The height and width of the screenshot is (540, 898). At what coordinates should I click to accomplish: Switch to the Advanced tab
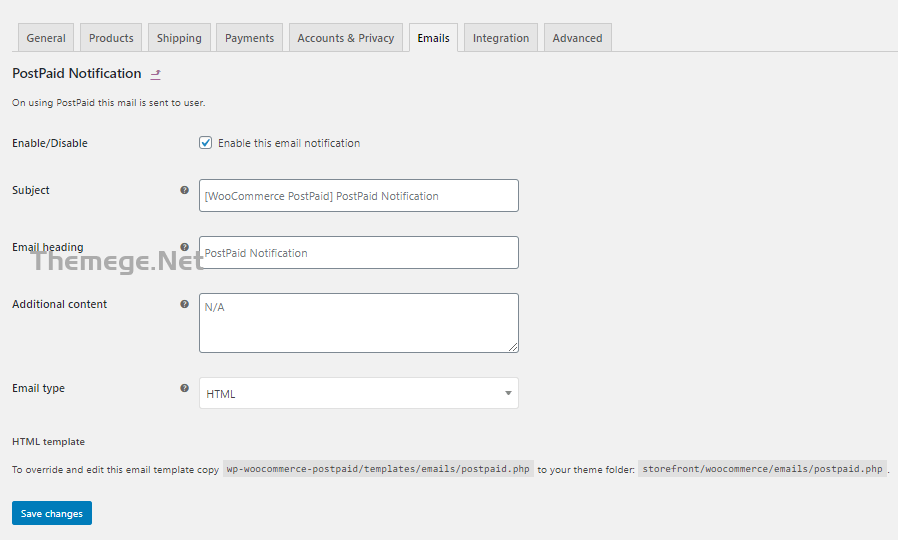[x=577, y=38]
